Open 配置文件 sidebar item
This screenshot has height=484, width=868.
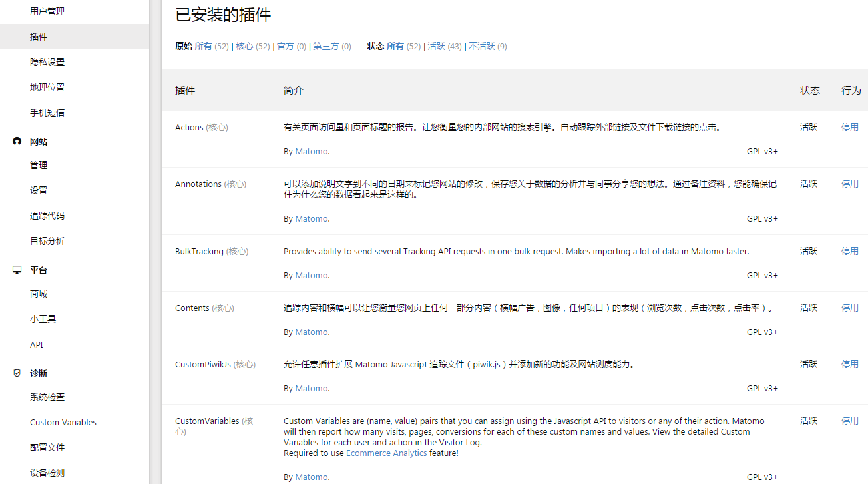click(x=47, y=447)
